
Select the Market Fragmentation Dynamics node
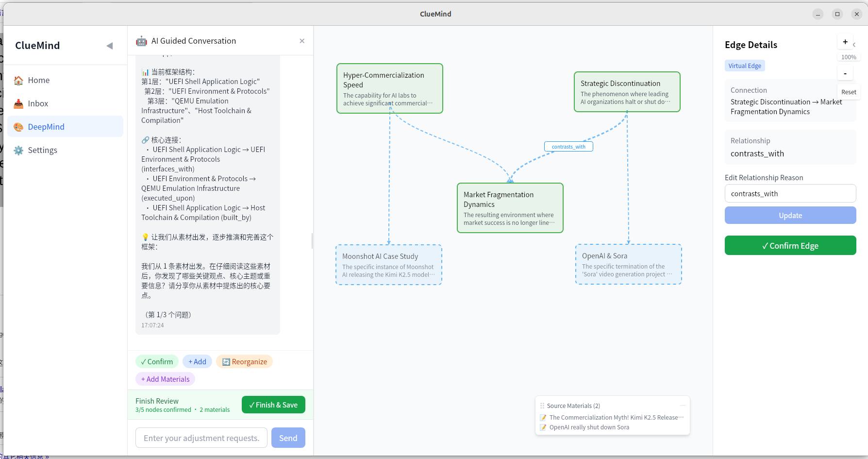510,207
